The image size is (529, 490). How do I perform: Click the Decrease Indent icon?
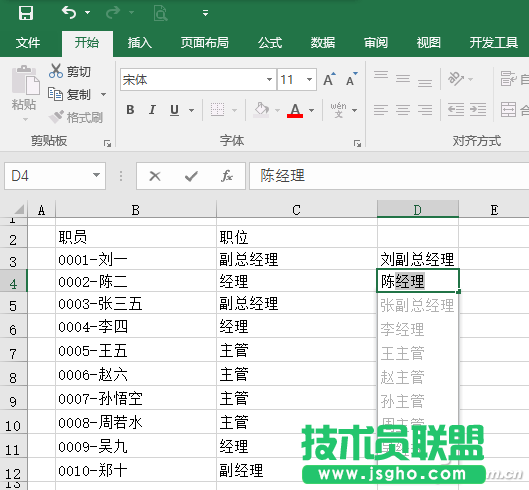click(x=456, y=110)
